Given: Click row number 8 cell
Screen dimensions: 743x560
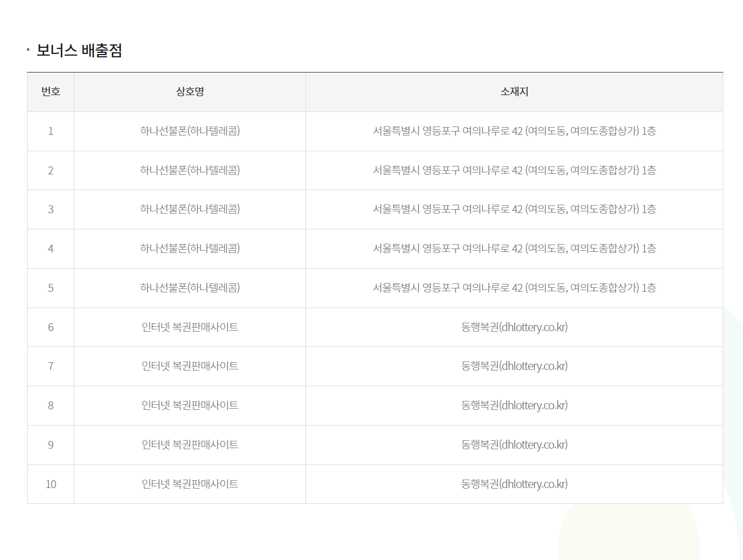Looking at the screenshot, I should coord(51,405).
